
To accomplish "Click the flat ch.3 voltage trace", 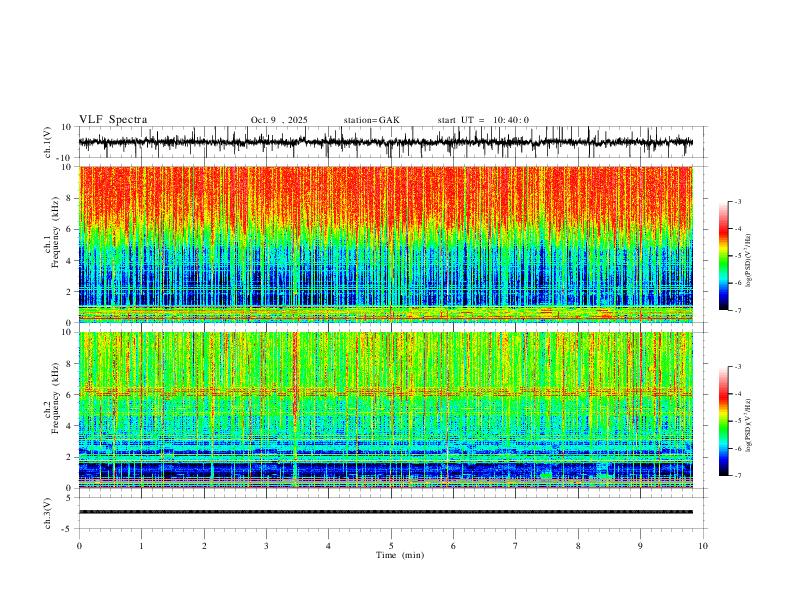I will (x=386, y=512).
